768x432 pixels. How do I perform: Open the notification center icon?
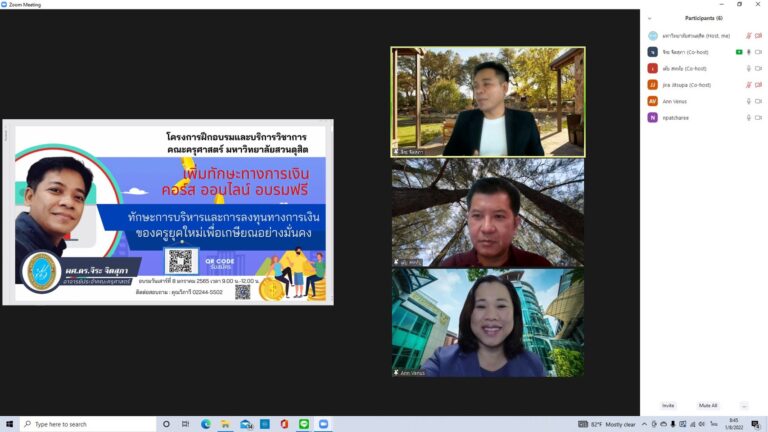point(756,424)
